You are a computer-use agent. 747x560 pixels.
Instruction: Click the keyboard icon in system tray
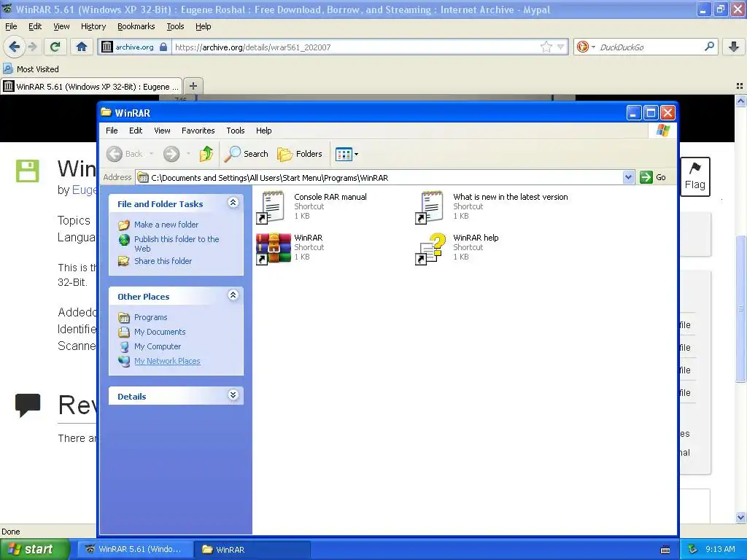tap(665, 550)
